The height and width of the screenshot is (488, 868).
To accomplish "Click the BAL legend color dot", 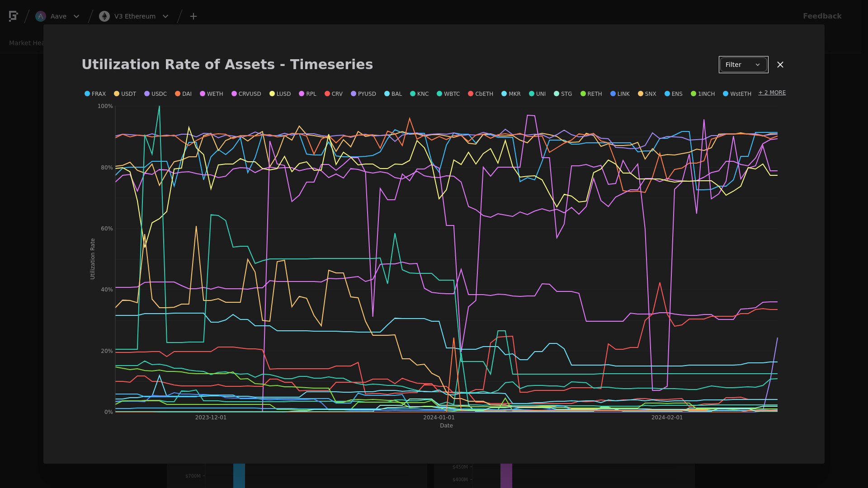I will pos(387,94).
